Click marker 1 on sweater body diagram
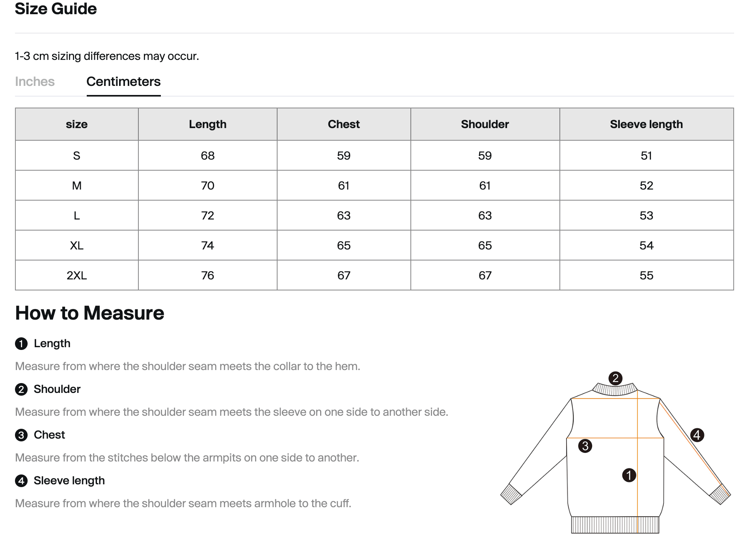Viewport: 740px width, 560px height. 629,475
